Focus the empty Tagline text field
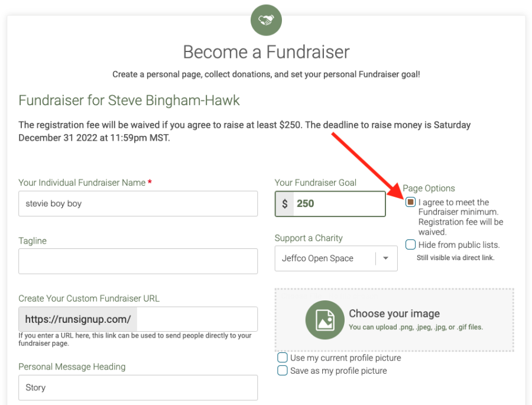The width and height of the screenshot is (532, 405). click(138, 261)
